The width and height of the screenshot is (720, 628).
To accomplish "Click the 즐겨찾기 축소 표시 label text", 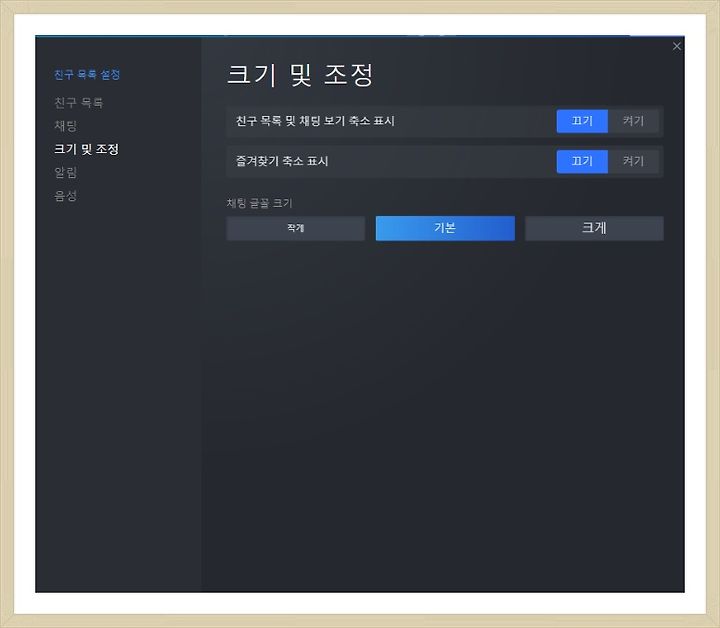I will click(x=282, y=161).
